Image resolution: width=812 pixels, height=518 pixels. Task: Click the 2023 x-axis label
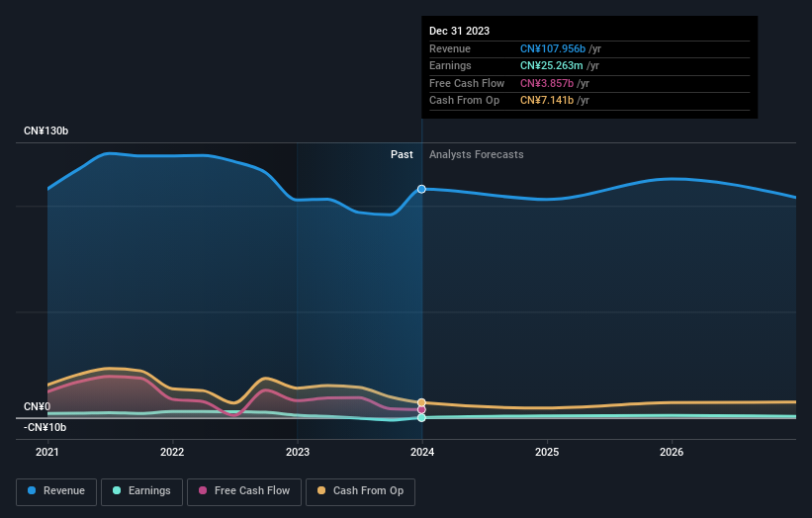tap(298, 453)
